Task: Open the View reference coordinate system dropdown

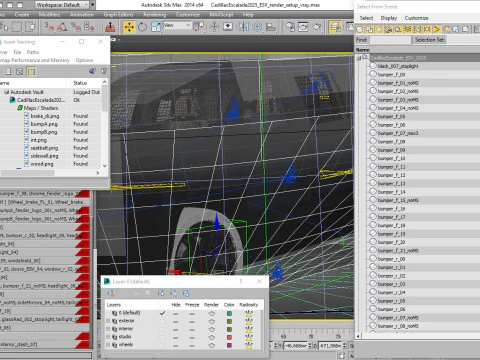Action: [177, 25]
